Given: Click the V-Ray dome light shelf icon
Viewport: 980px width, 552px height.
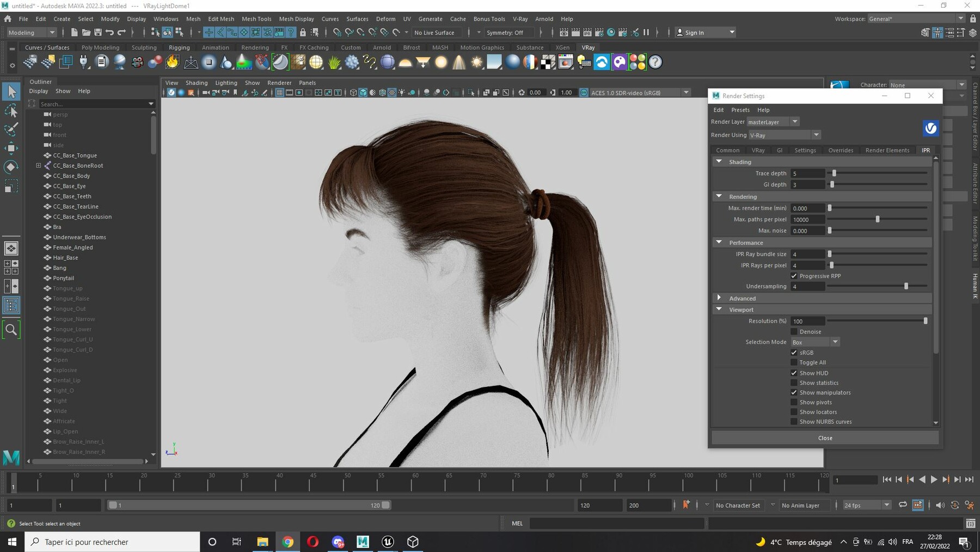Looking at the screenshot, I should coord(406,62).
